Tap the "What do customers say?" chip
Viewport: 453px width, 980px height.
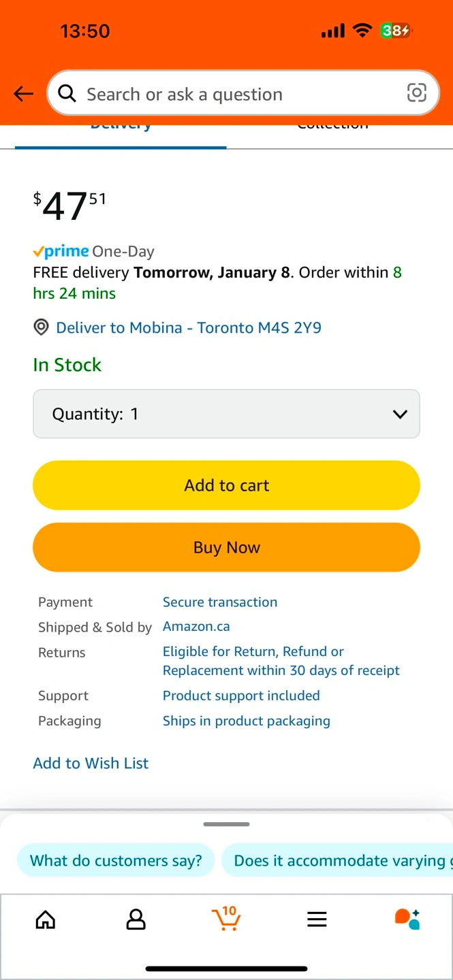pyautogui.click(x=116, y=860)
